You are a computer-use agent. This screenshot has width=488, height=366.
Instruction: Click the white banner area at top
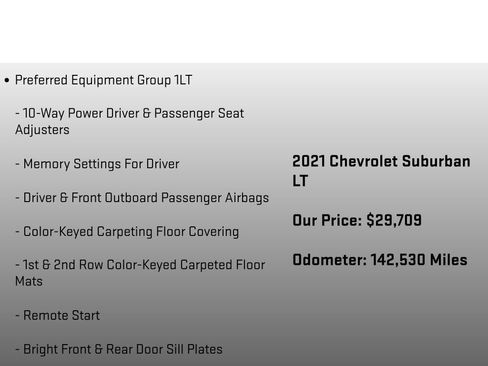[x=244, y=31]
